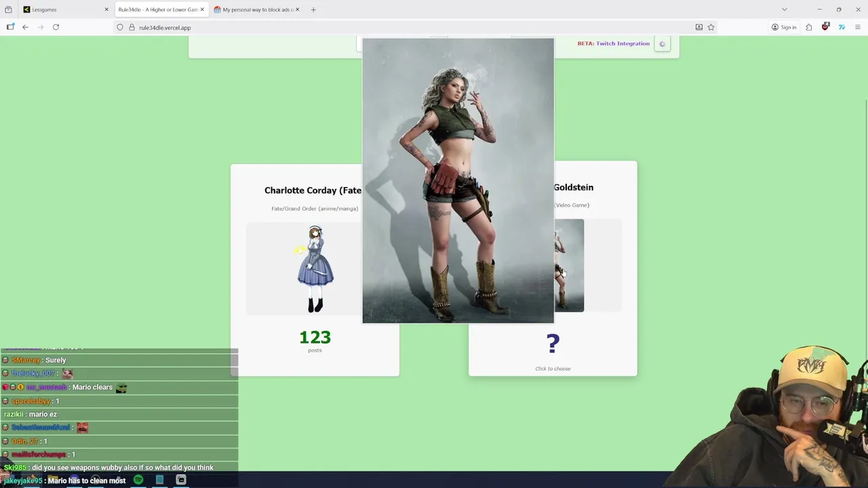Close the Rule34dle tab
The height and width of the screenshot is (488, 868).
(x=202, y=9)
